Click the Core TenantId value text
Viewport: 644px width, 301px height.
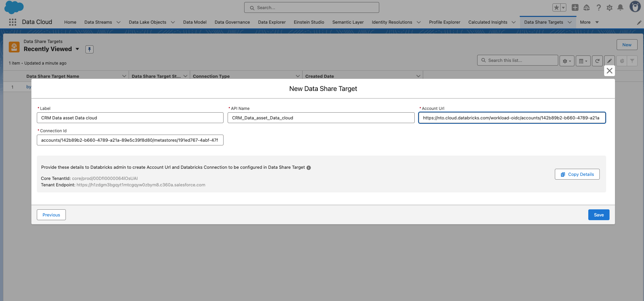(105, 178)
